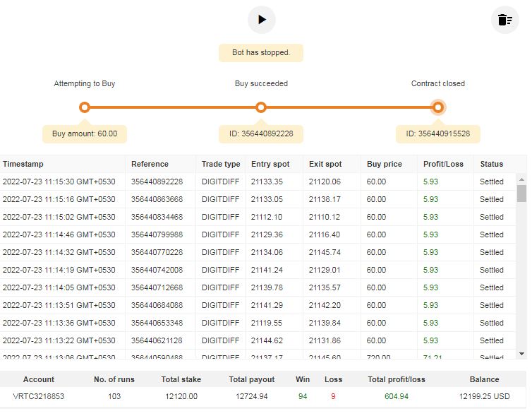Click the Buy amount: 60.00 label

click(x=85, y=133)
